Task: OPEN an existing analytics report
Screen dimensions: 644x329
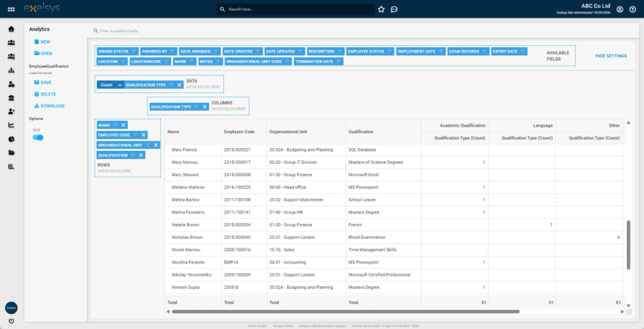Action: pyautogui.click(x=43, y=54)
